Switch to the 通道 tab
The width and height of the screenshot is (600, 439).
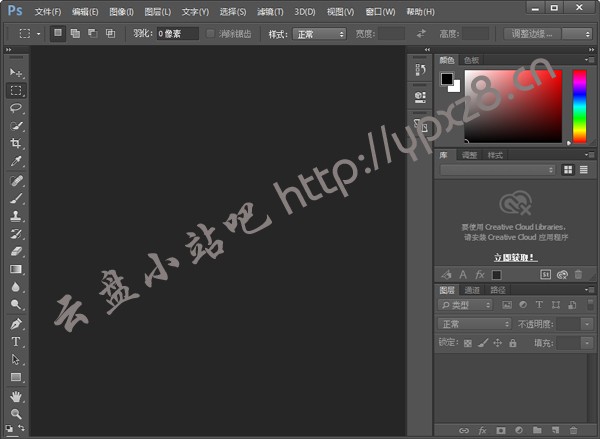tap(472, 290)
